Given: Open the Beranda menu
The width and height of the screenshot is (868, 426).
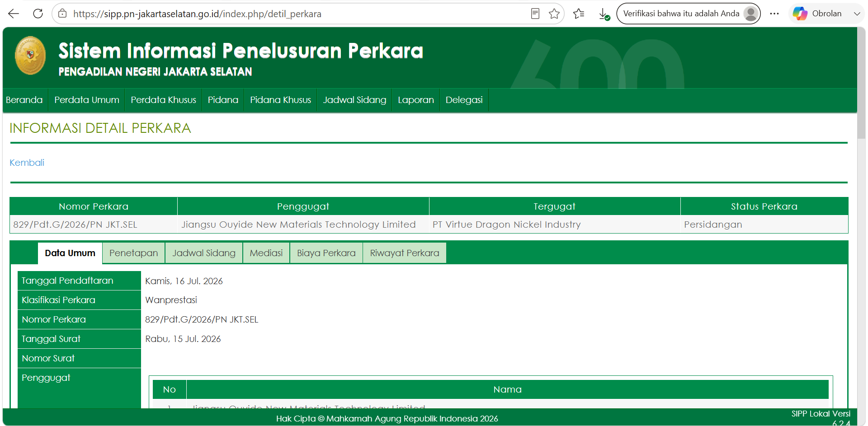Looking at the screenshot, I should pos(24,100).
